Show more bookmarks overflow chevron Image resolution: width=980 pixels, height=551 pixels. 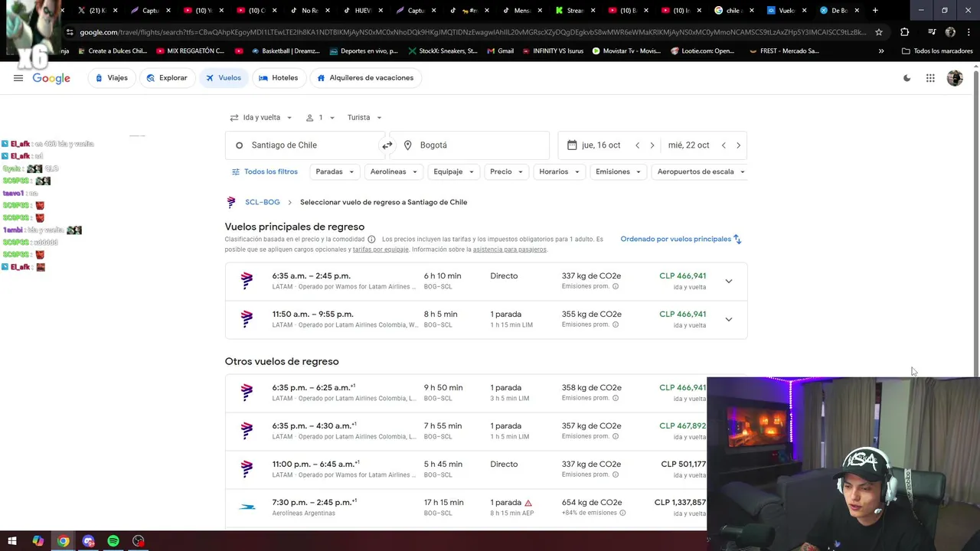click(x=881, y=51)
